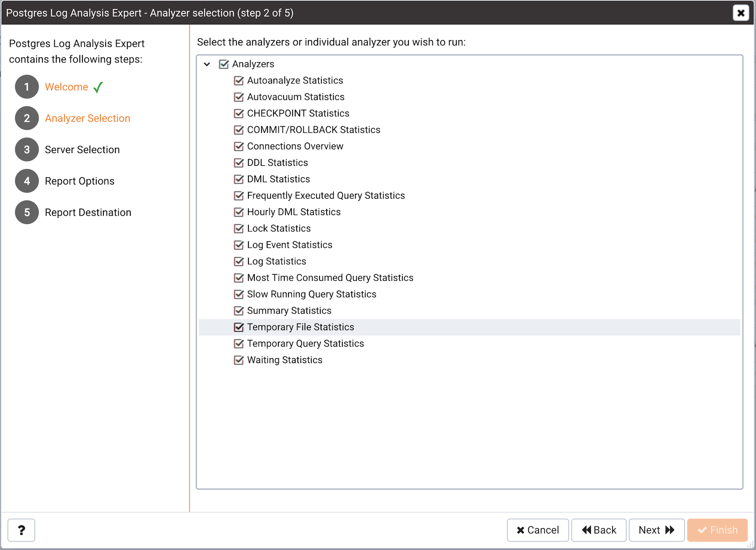Open help with question mark button

tap(21, 530)
